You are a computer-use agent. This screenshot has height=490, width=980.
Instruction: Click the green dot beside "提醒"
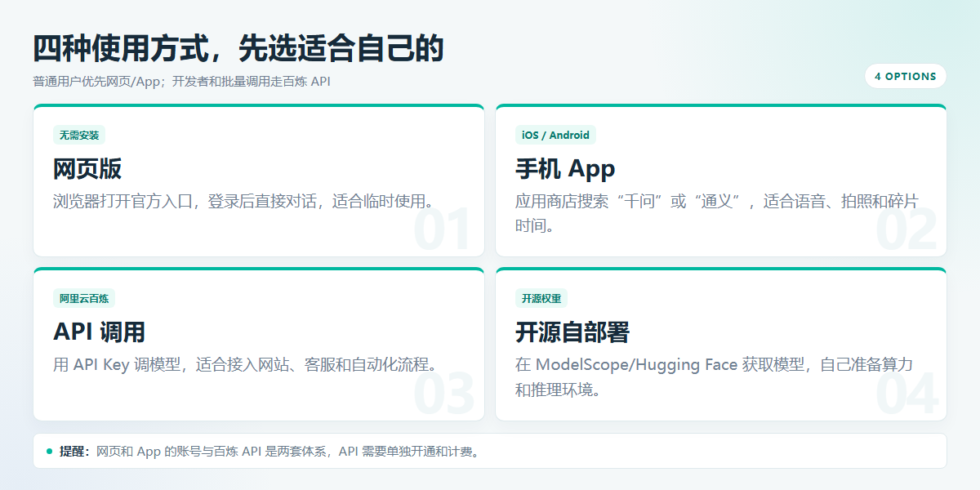point(49,451)
